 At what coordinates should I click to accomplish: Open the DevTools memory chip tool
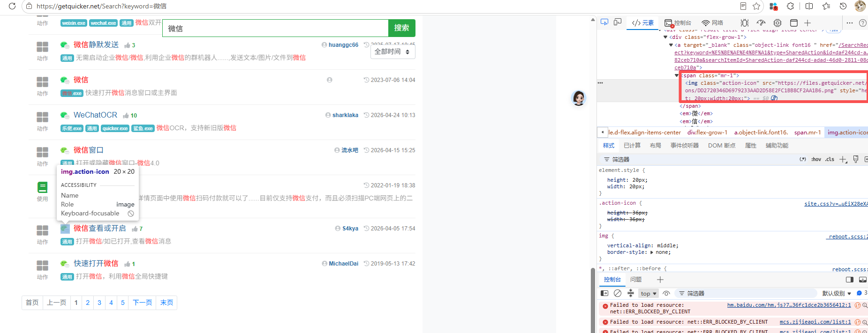(x=777, y=23)
